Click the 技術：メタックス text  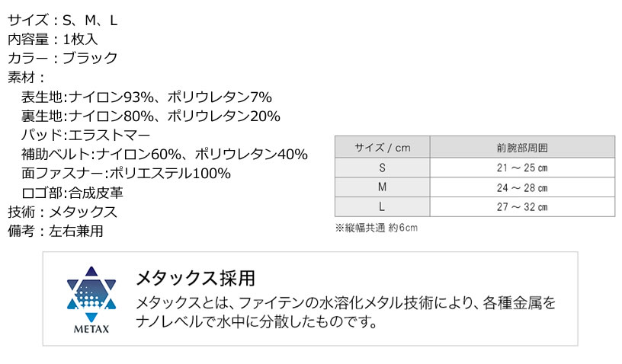[x=63, y=212]
